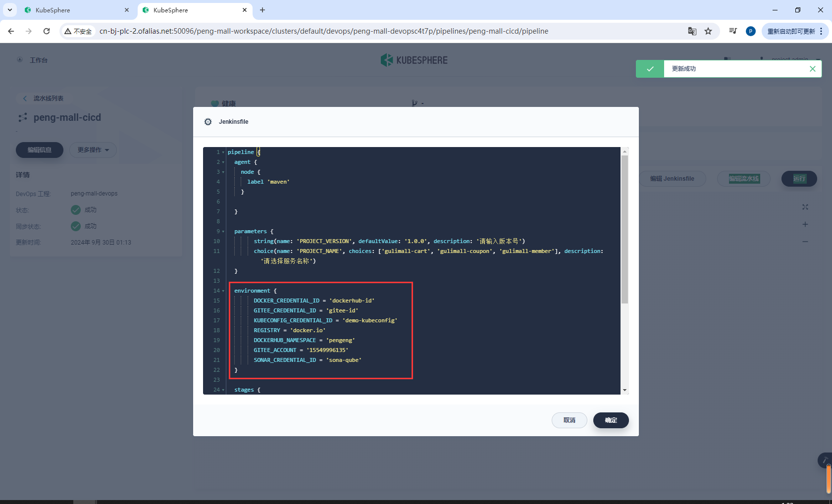Screen dimensions: 832x504
Task: Click the browser forward arrow
Action: [x=29, y=31]
